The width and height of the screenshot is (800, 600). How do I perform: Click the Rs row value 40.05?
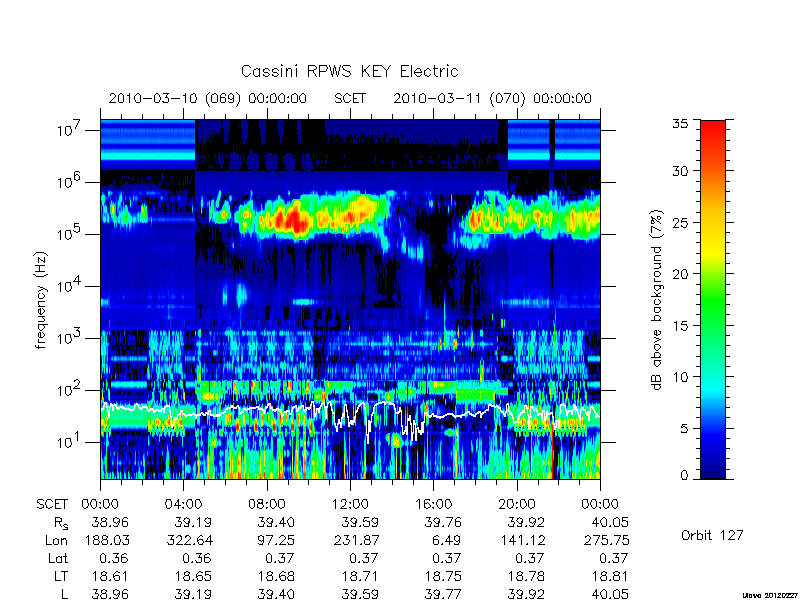(x=610, y=522)
